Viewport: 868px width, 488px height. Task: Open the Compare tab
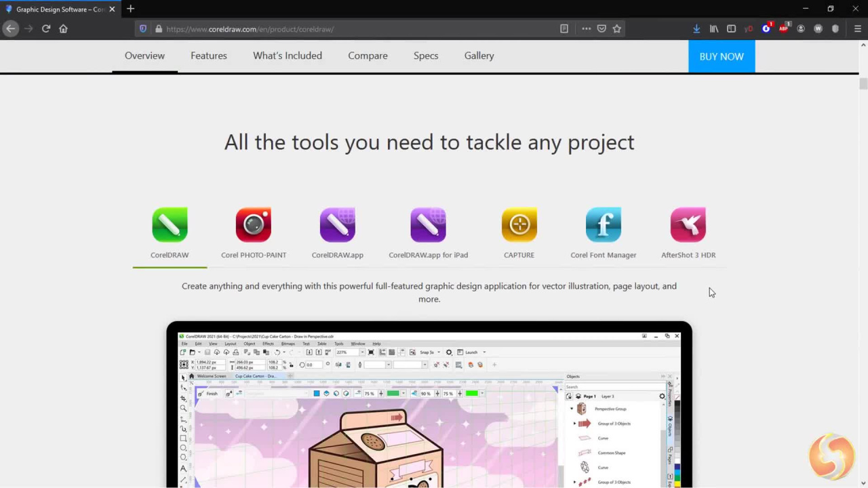coord(368,56)
